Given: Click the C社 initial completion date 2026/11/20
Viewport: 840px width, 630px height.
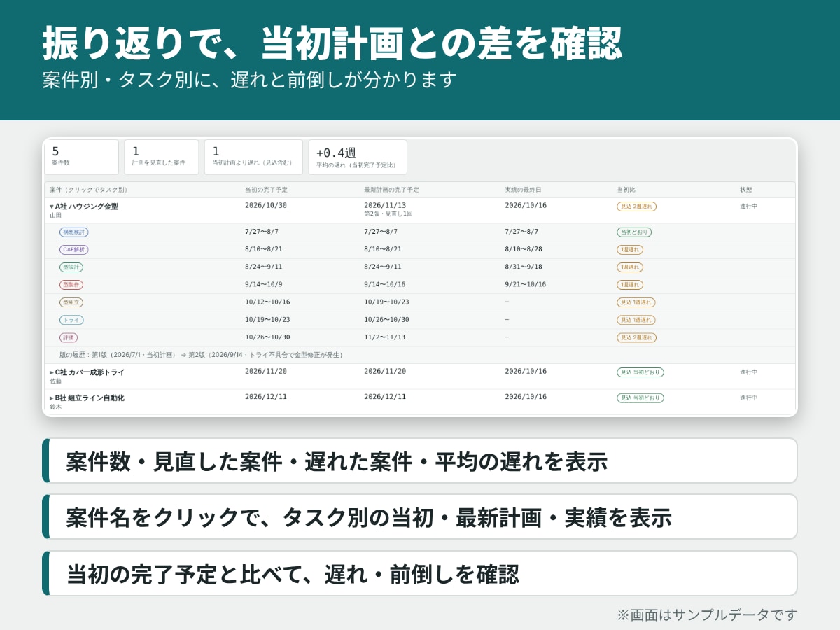Looking at the screenshot, I should click(x=266, y=372).
